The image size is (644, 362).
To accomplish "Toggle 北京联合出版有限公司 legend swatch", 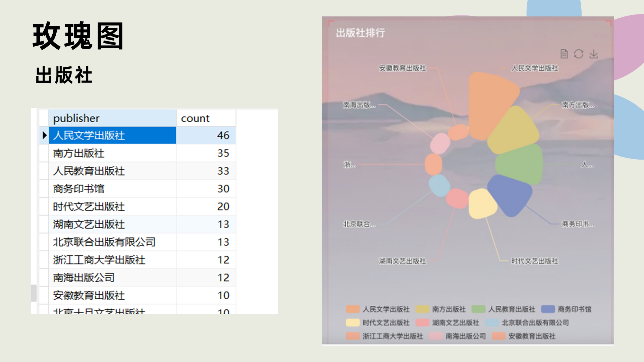I will pos(492,322).
